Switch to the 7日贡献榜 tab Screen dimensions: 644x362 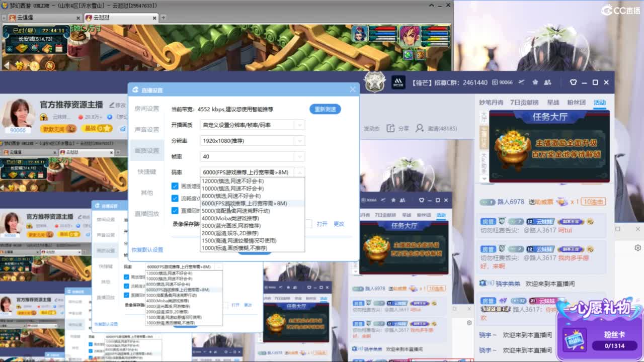524,103
